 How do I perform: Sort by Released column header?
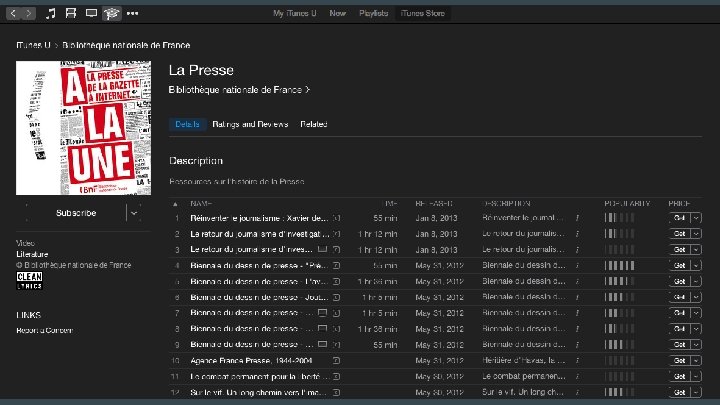click(434, 203)
